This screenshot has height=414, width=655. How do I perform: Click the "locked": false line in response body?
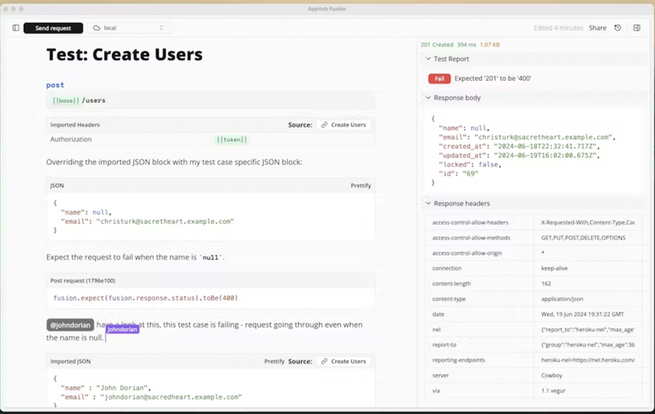470,165
